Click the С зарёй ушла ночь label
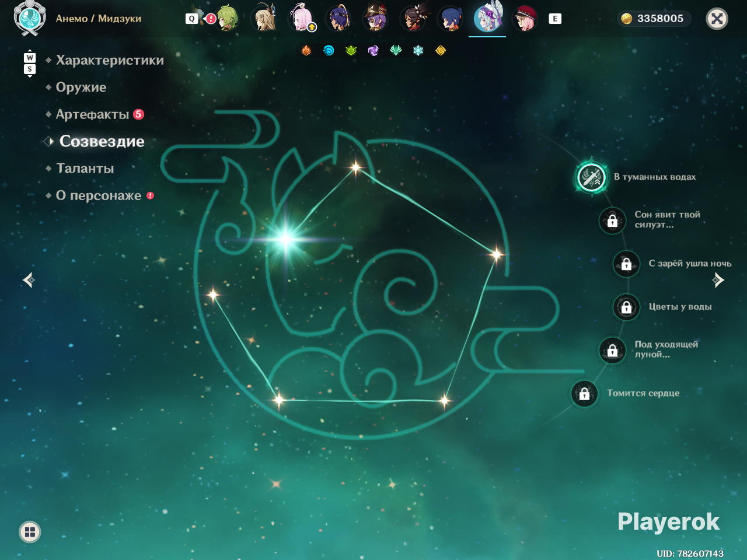The width and height of the screenshot is (747, 560). [x=690, y=264]
